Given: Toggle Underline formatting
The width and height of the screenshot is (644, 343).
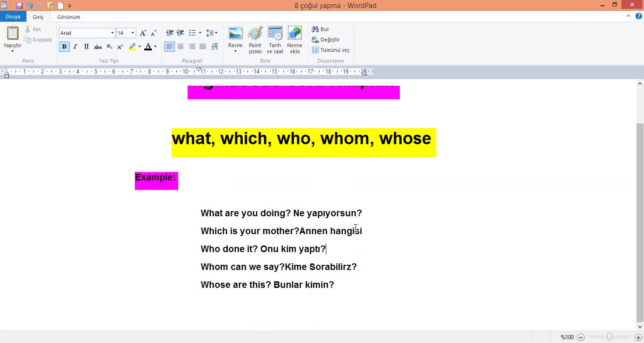Looking at the screenshot, I should click(86, 47).
